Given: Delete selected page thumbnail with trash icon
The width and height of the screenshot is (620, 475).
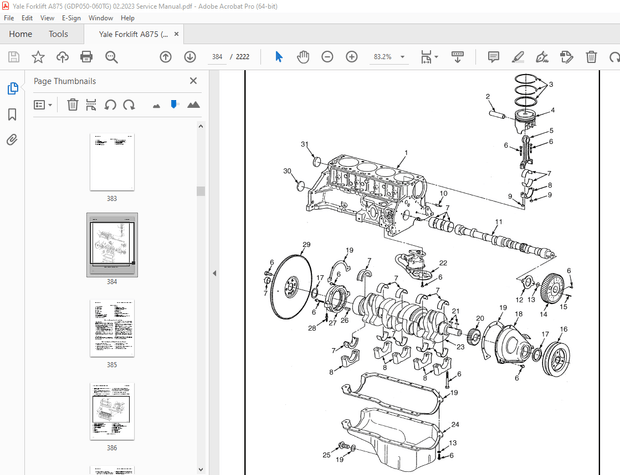Looking at the screenshot, I should click(x=72, y=104).
